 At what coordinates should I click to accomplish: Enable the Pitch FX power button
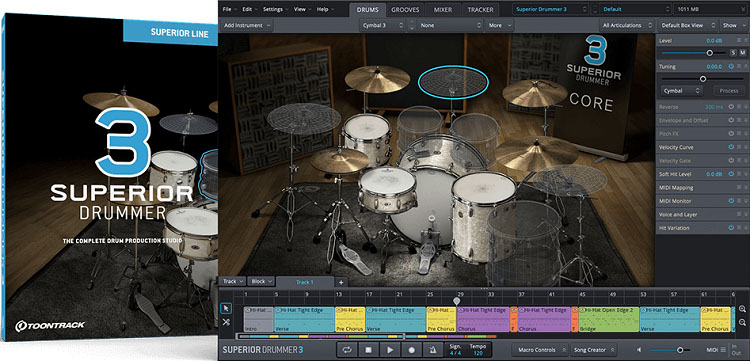pyautogui.click(x=731, y=134)
